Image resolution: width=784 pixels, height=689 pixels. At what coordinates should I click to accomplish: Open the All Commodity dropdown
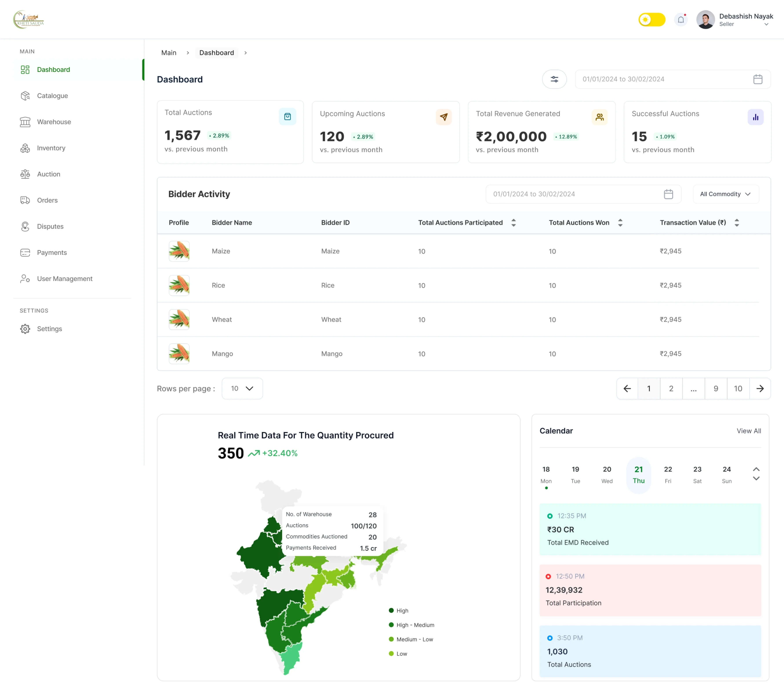click(725, 194)
